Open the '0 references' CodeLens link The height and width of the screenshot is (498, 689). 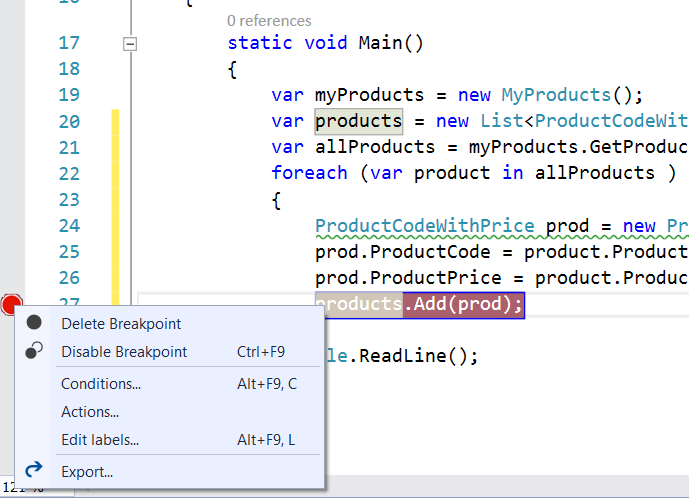[x=269, y=20]
